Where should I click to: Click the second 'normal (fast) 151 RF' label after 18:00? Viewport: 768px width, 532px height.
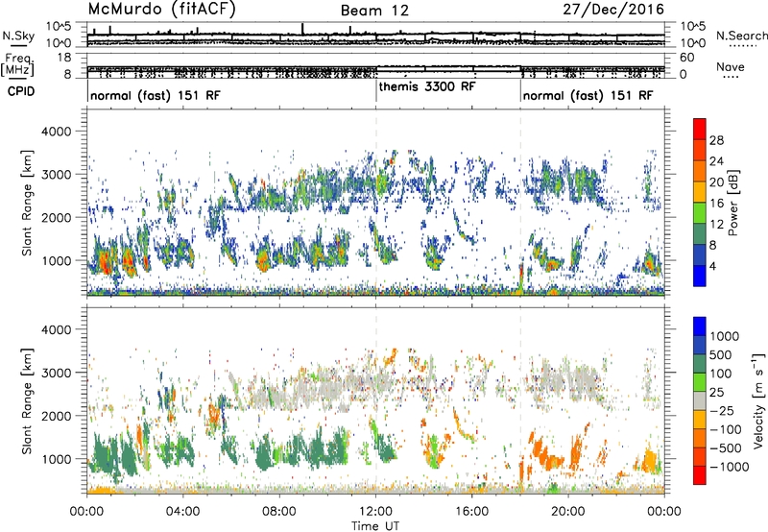tap(588, 95)
